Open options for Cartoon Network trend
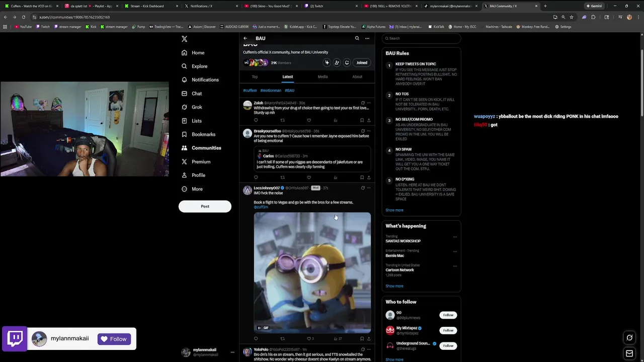 [455, 266]
